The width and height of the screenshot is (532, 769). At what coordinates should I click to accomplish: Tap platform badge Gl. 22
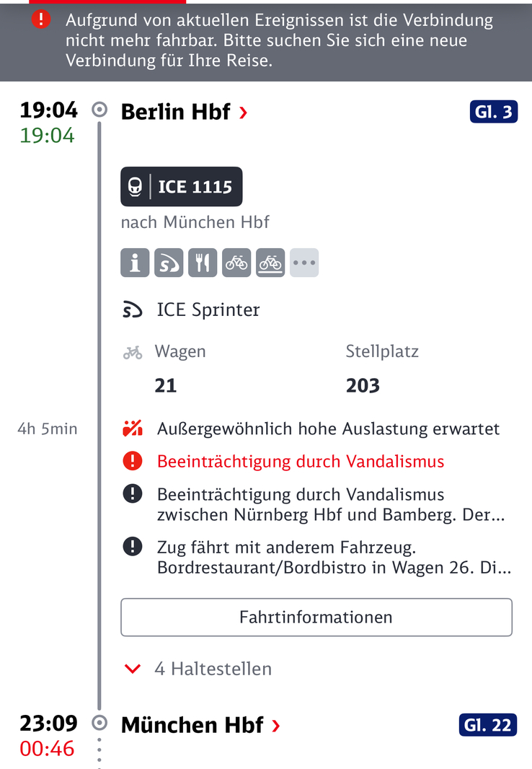[x=488, y=725]
